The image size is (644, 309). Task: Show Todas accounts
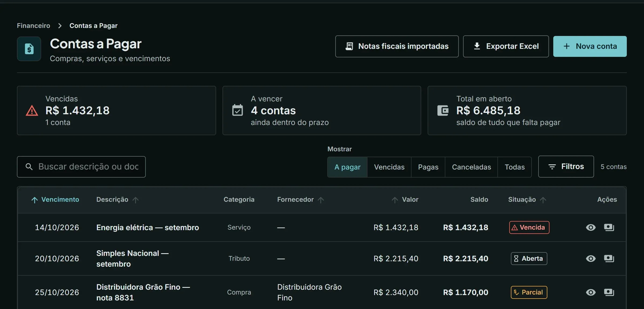pyautogui.click(x=515, y=167)
